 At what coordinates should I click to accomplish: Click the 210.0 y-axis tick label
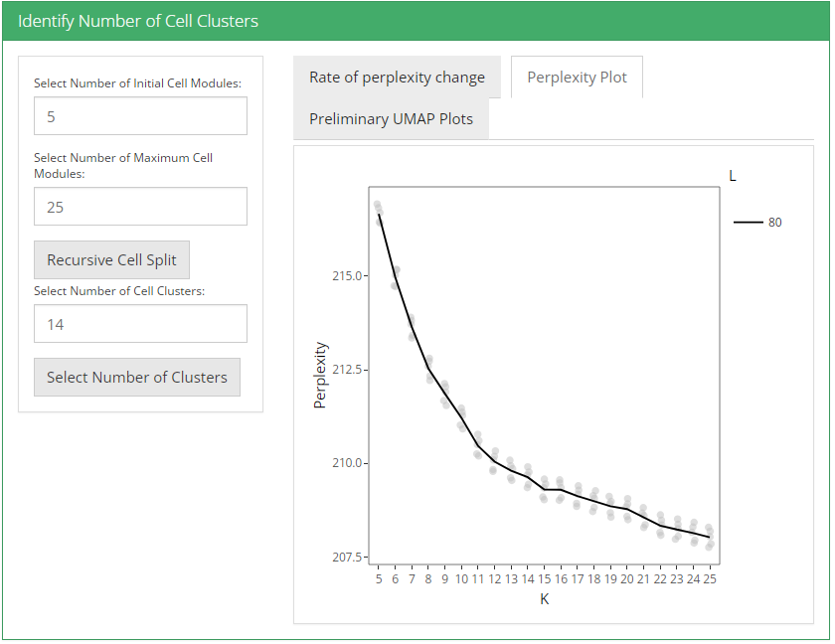pyautogui.click(x=346, y=463)
